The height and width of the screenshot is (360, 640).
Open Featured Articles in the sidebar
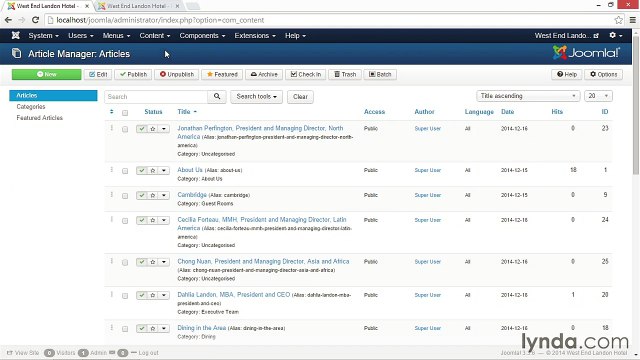pyautogui.click(x=40, y=118)
